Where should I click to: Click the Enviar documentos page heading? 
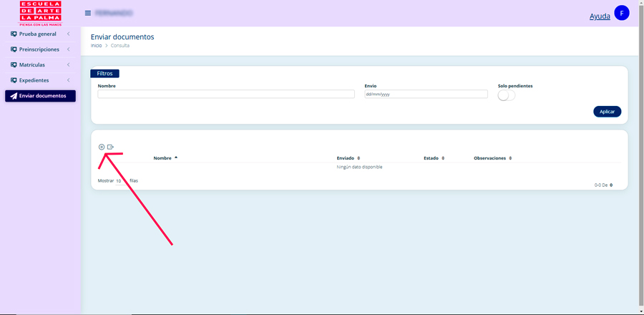click(122, 37)
